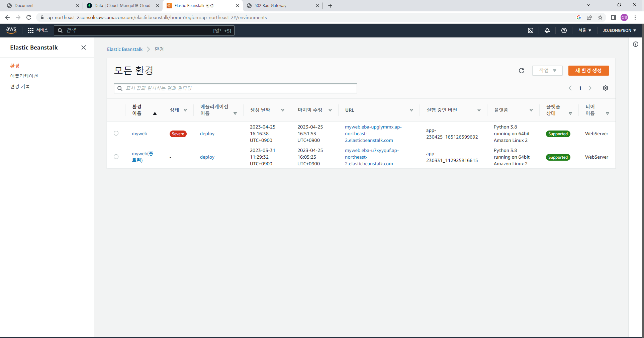Click the Severe status badge
644x338 pixels.
tap(178, 134)
